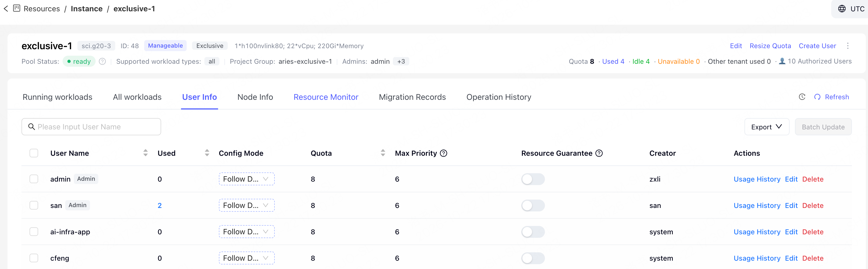Switch to Running workloads tab
This screenshot has height=269, width=868.
click(x=57, y=97)
